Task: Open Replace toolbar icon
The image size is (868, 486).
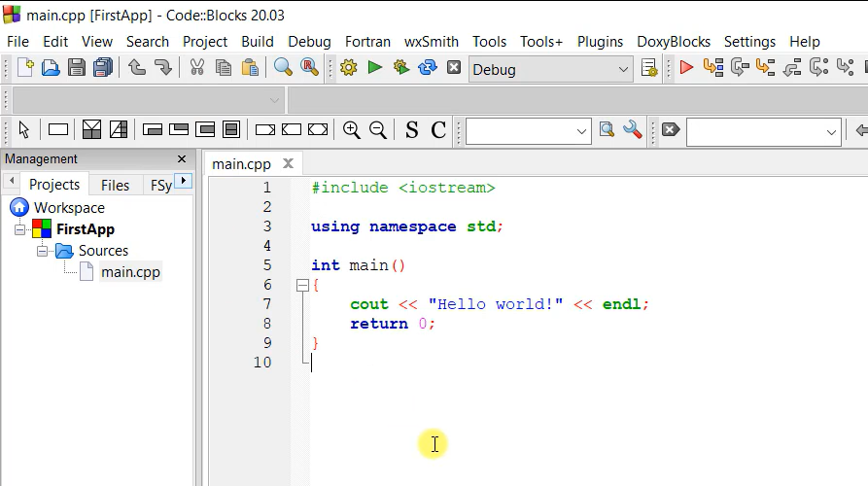Action: [x=309, y=68]
